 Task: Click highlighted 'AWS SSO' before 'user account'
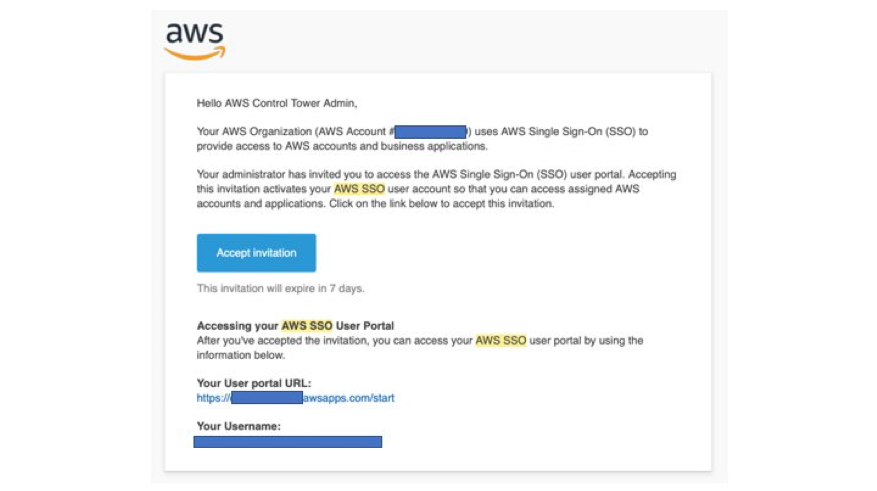(359, 189)
